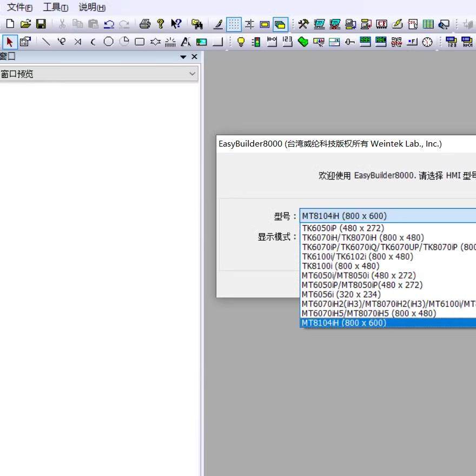Insert the green 'ABC' ASCII display icon
The width and height of the screenshot is (476, 476).
pyautogui.click(x=381, y=42)
